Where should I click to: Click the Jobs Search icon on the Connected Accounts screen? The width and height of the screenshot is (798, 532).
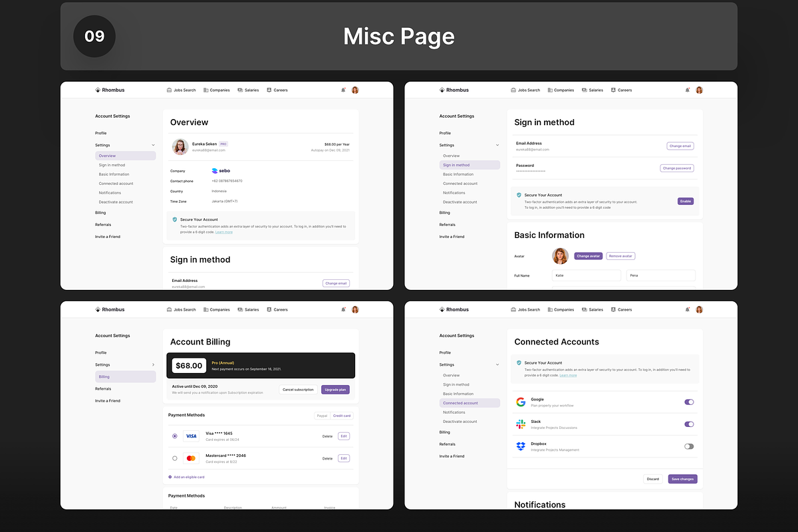click(x=513, y=309)
